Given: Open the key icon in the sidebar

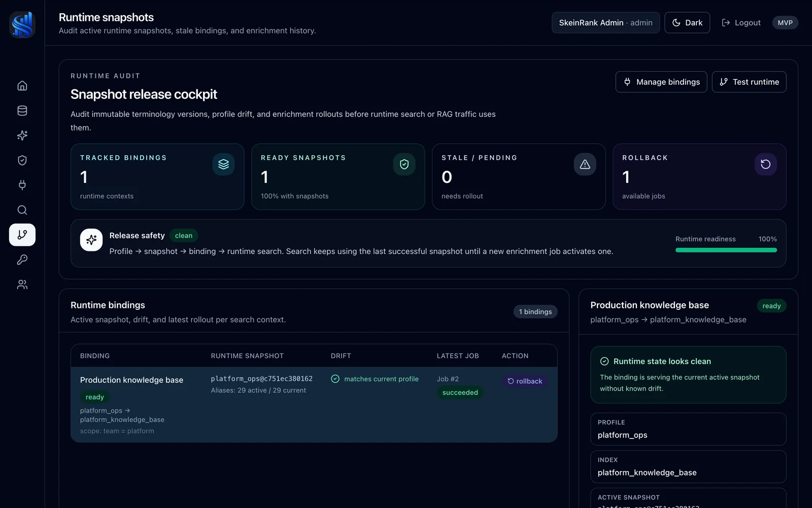Looking at the screenshot, I should 22,260.
